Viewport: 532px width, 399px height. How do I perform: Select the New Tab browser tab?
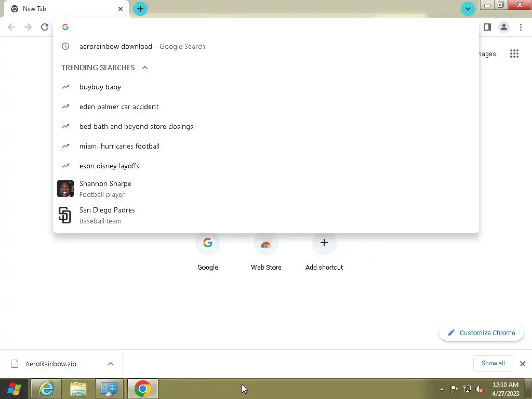66,9
